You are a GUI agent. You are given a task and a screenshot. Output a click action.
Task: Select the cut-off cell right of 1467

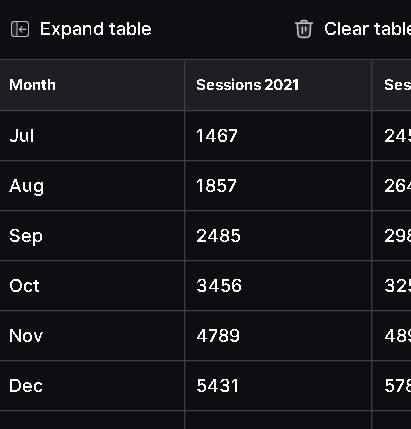click(391, 136)
